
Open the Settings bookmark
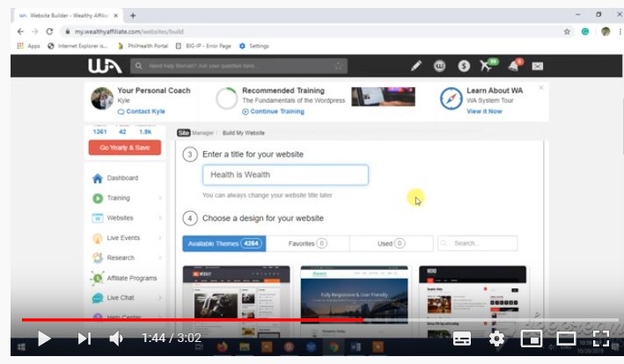click(x=253, y=46)
